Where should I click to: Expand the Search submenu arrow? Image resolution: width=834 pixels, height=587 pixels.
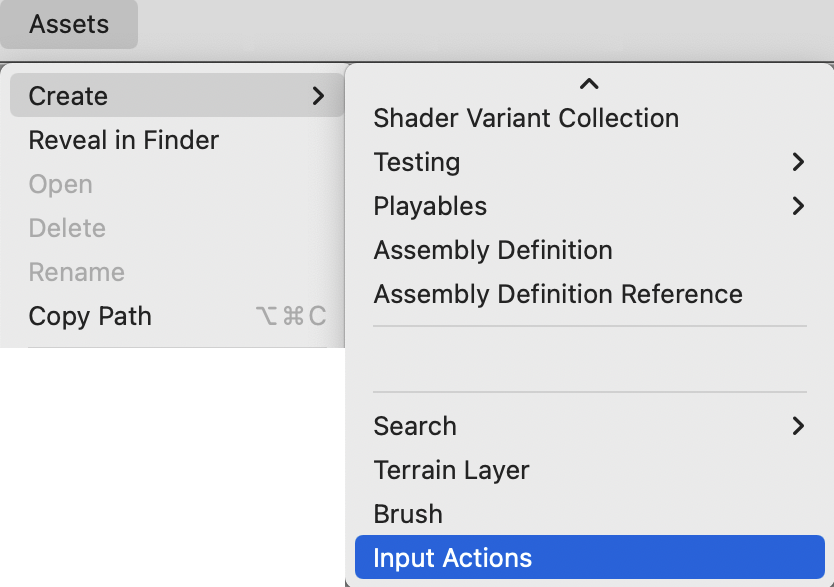pos(797,426)
